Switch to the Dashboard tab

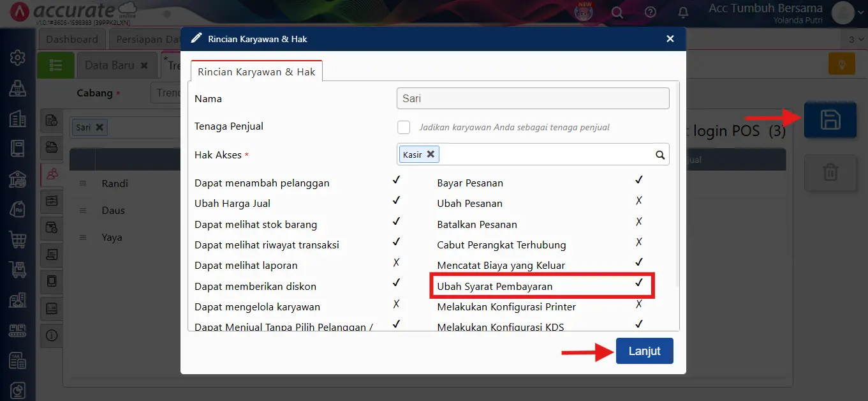point(72,39)
